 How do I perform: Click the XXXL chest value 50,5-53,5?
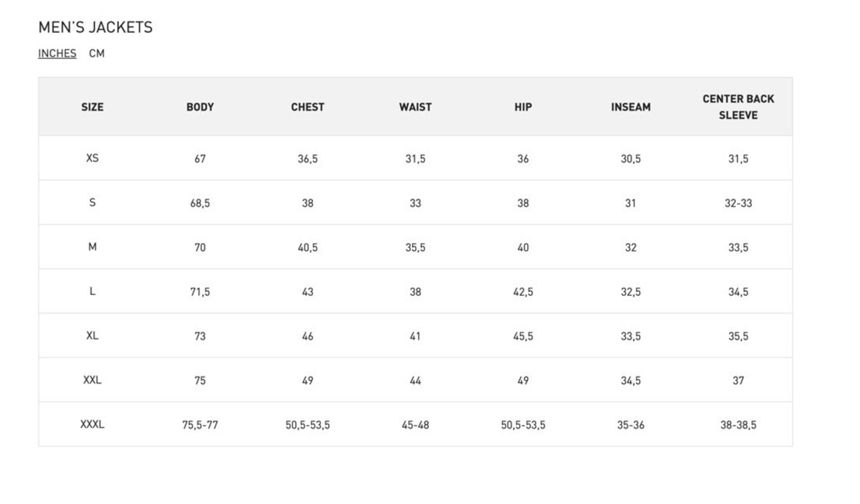pos(308,425)
